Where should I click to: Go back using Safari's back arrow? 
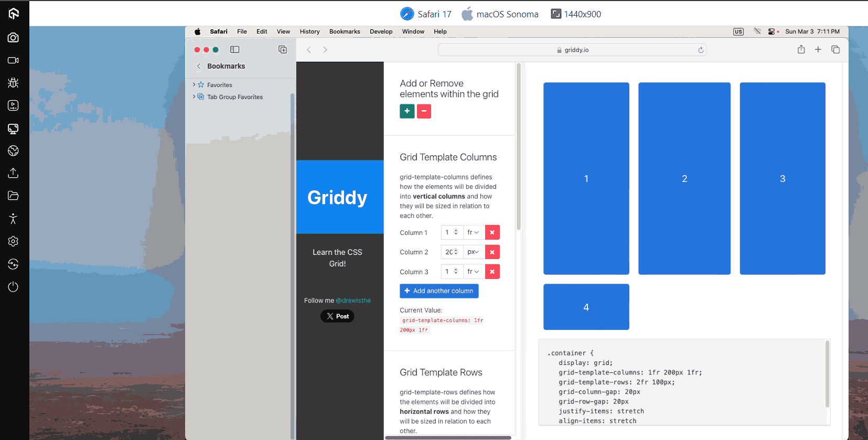point(309,50)
